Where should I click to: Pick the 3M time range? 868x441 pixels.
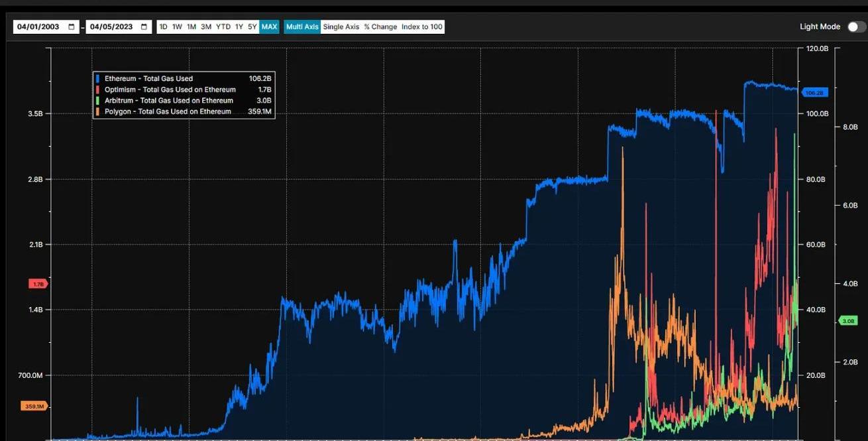coord(206,27)
